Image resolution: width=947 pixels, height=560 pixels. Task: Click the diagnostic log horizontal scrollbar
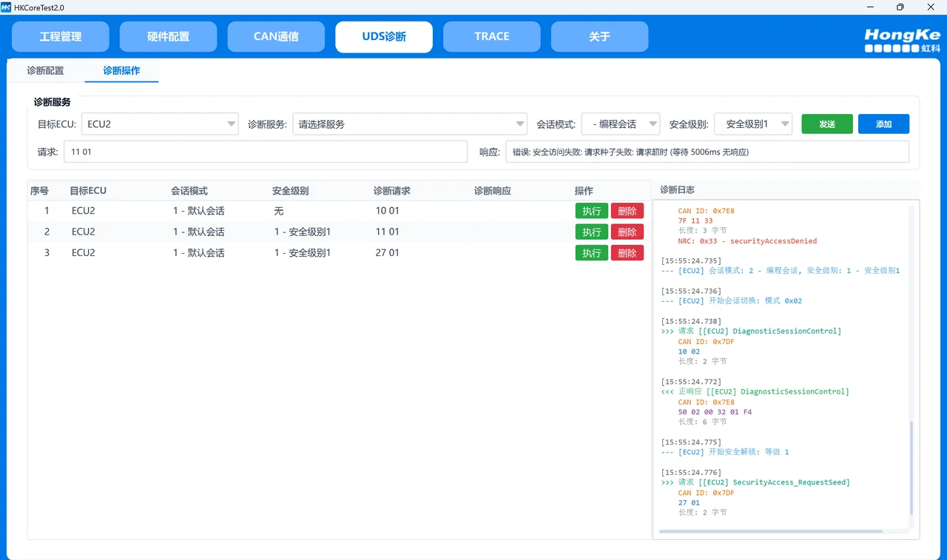coord(769,531)
